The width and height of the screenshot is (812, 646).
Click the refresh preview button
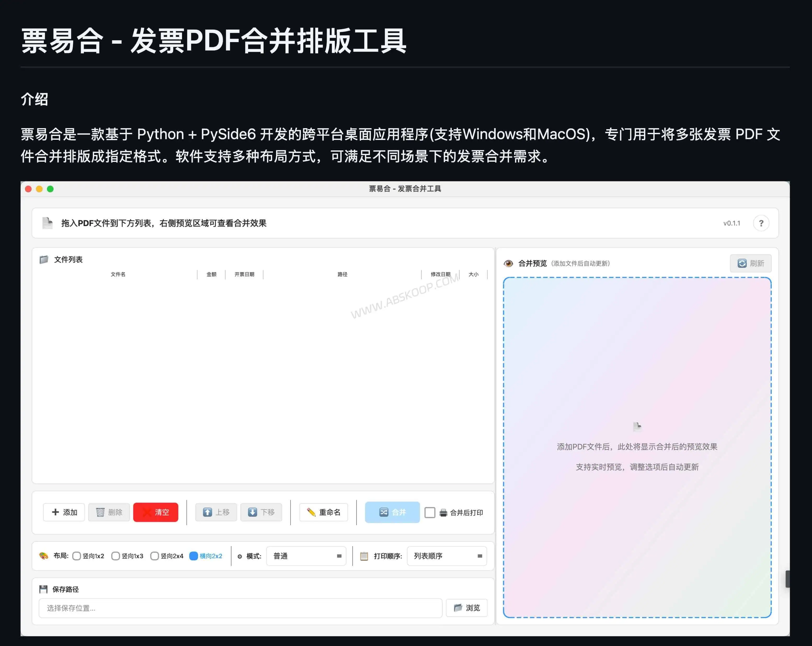(750, 263)
